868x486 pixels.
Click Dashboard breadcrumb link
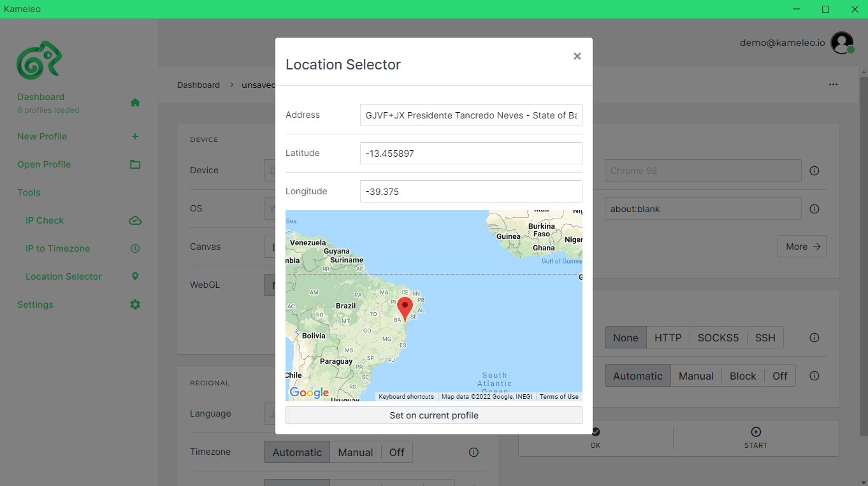(x=198, y=85)
